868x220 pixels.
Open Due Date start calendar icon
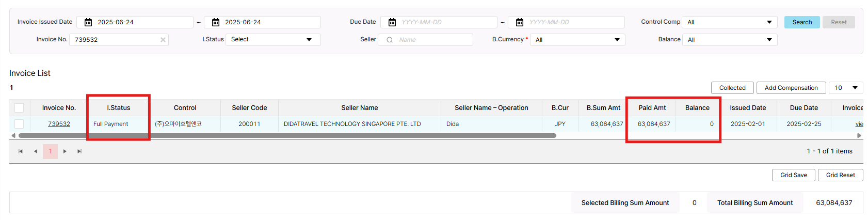392,22
